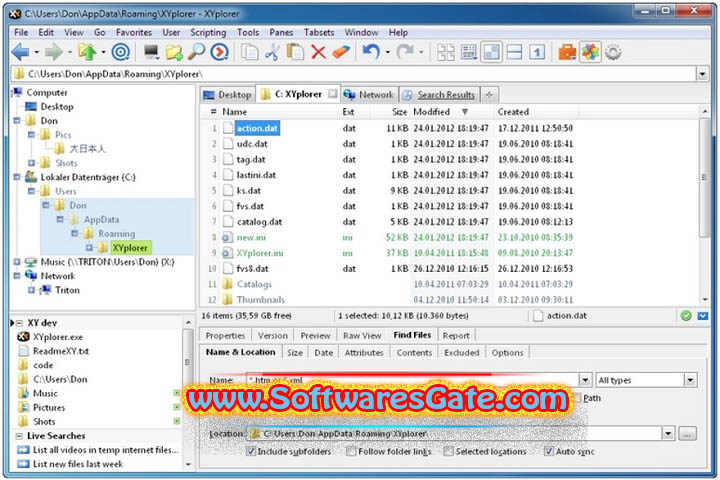The width and height of the screenshot is (720, 480).
Task: Click the computer drives toolbar icon
Action: (151, 52)
